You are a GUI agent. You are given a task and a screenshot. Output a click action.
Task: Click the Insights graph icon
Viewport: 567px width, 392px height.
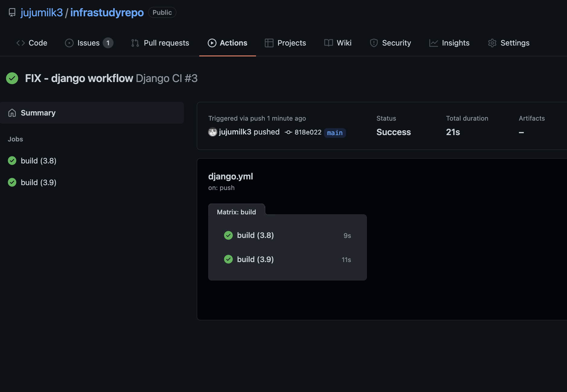(x=434, y=43)
